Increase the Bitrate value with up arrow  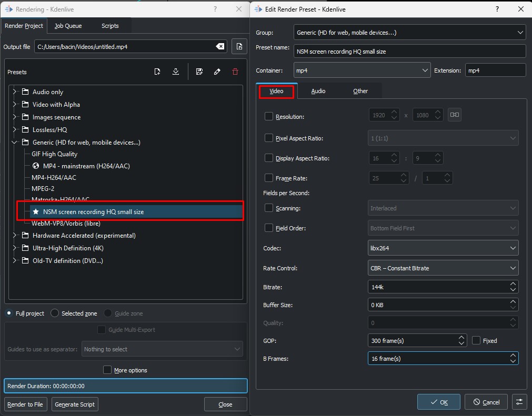[513, 284]
